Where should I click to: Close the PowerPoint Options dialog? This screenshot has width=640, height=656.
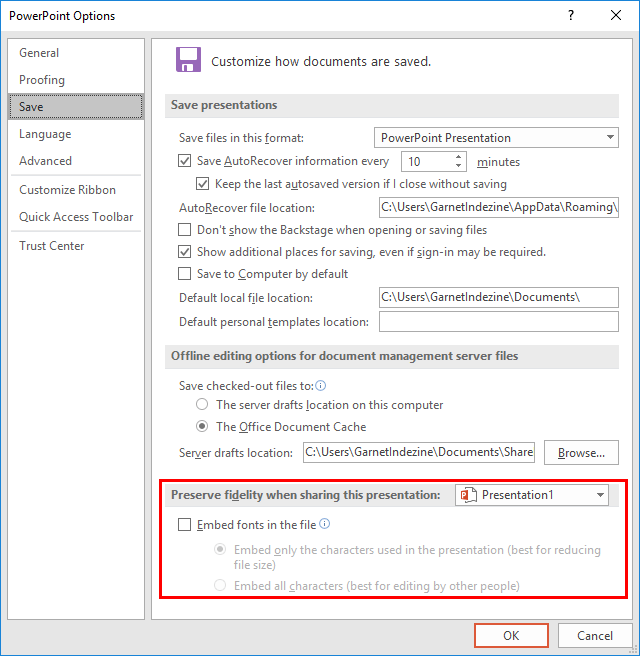coord(616,15)
